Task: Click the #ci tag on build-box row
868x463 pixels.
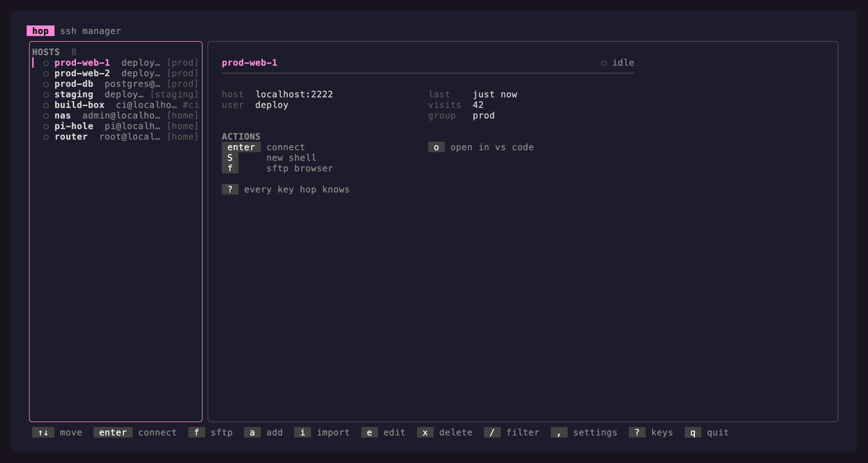Action: point(191,105)
